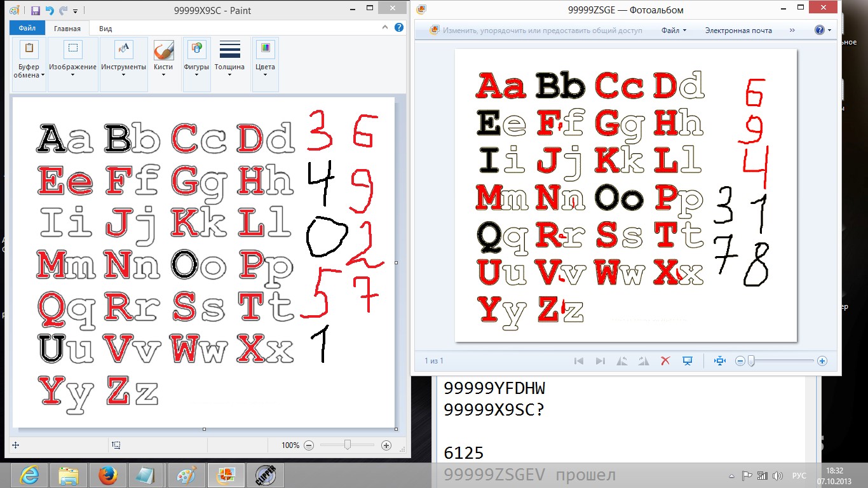
Task: Expand the Фотоальбом toolbar overflow chevrons
Action: tap(792, 30)
